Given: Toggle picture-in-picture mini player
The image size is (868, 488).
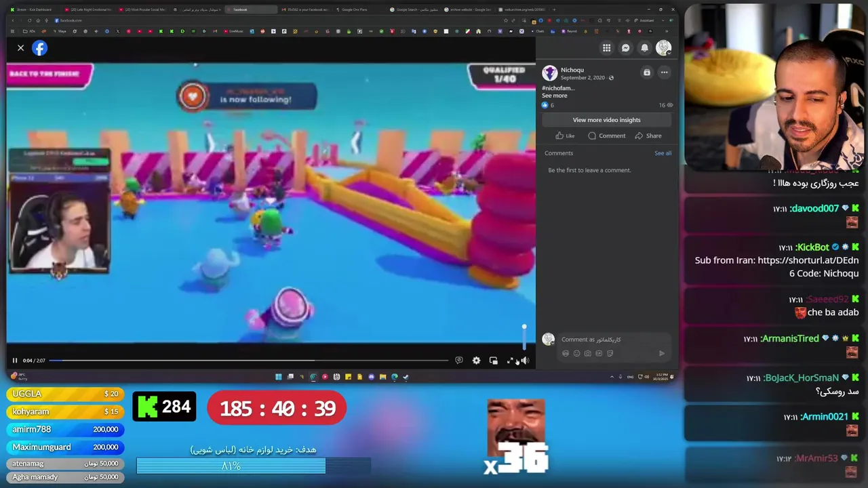Looking at the screenshot, I should click(493, 361).
